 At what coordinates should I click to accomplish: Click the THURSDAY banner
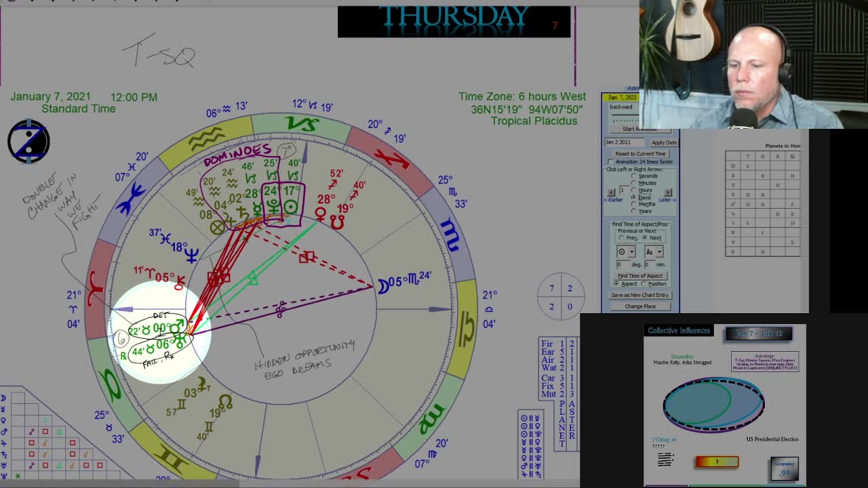(x=454, y=19)
